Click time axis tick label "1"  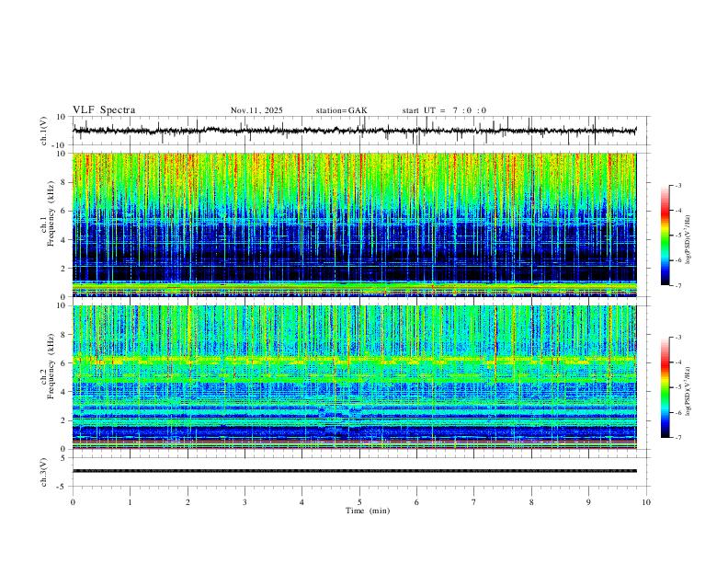pos(130,502)
